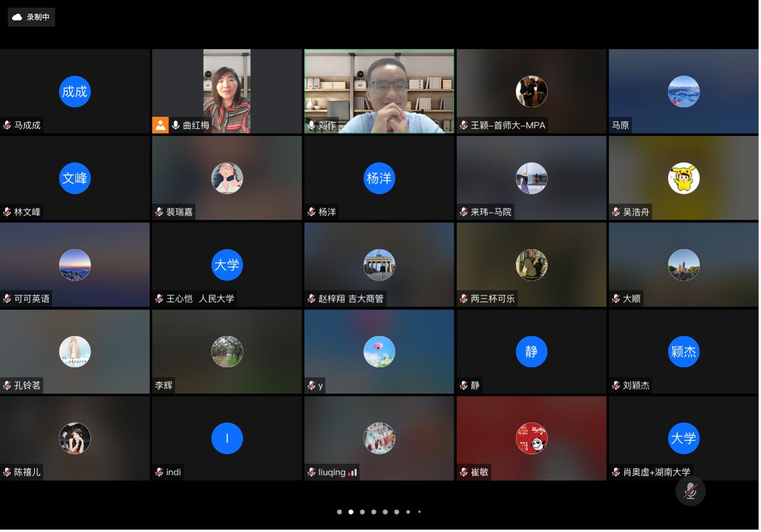Click the microphone icon next to 曲红梅

pyautogui.click(x=176, y=126)
